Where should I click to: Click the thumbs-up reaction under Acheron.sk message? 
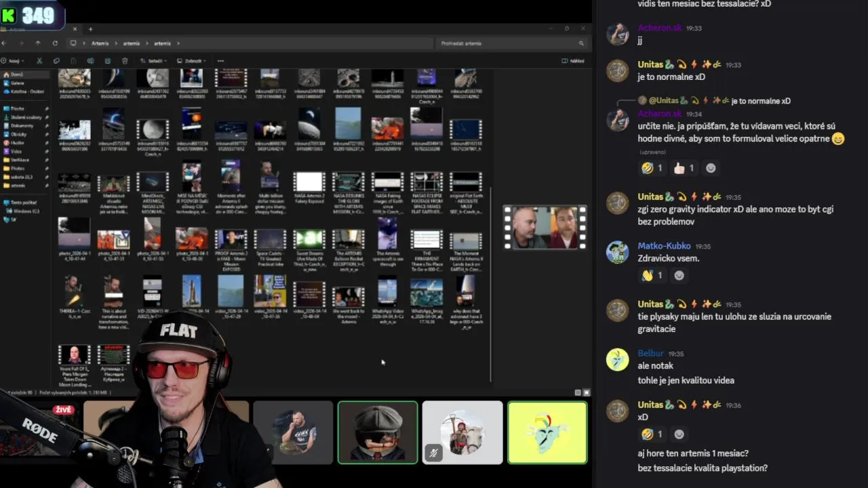click(x=683, y=168)
